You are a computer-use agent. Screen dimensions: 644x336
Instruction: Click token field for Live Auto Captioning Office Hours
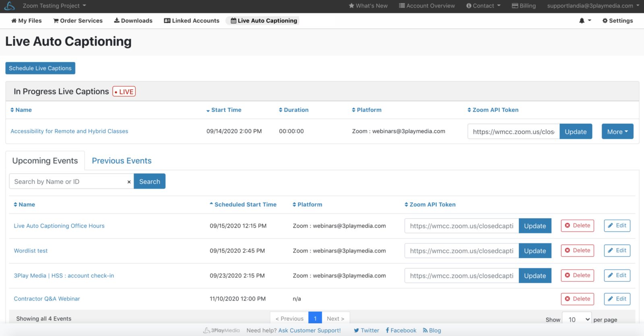point(462,226)
